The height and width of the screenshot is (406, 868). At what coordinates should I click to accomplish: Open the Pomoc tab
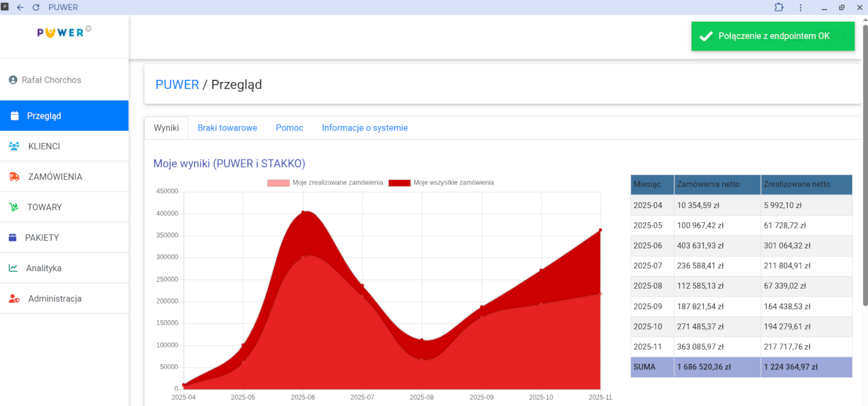point(289,128)
